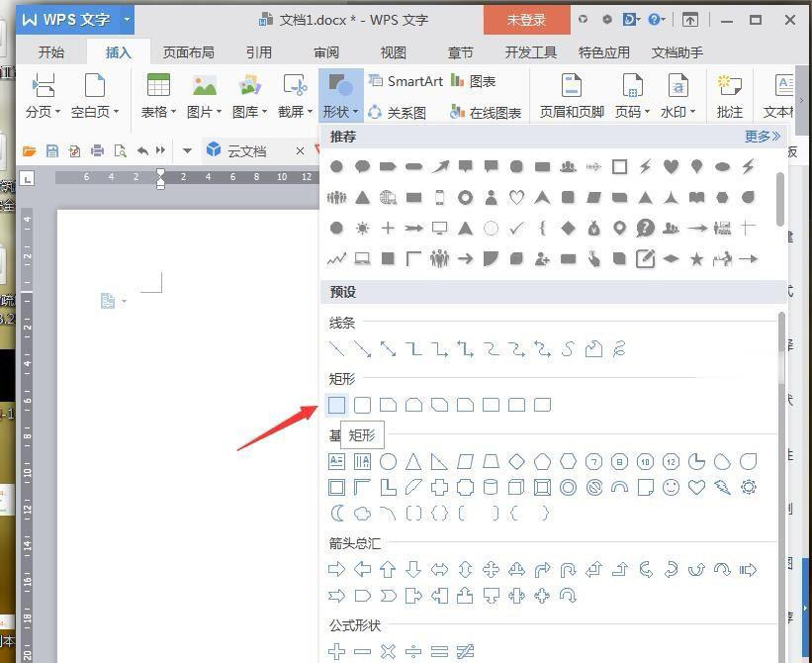Switch to the 审阅 ribbon tab

pyautogui.click(x=325, y=52)
